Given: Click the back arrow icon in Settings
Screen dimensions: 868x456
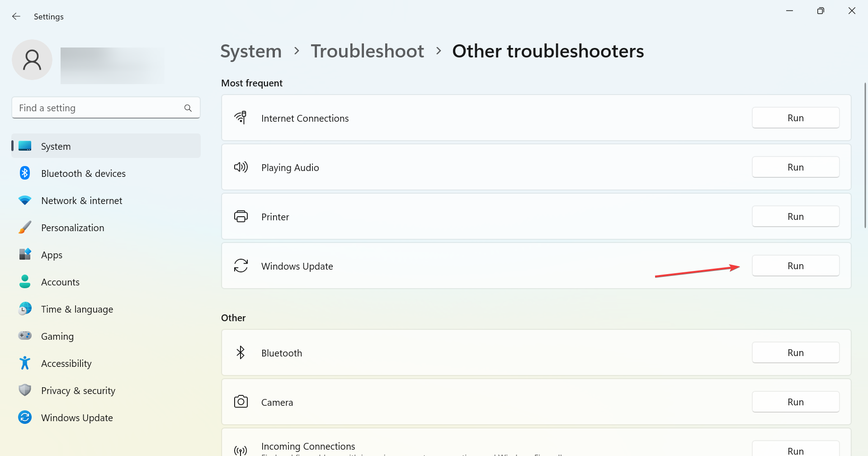Looking at the screenshot, I should (16, 16).
